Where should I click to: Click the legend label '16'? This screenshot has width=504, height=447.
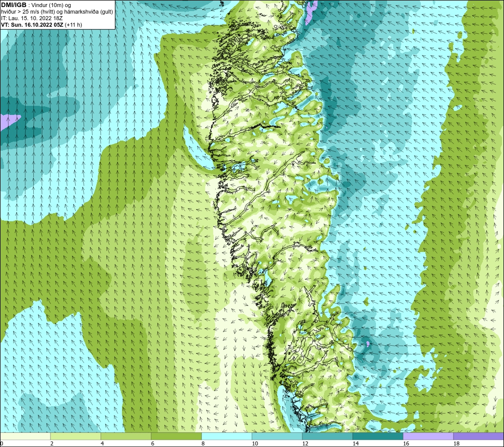pyautogui.click(x=406, y=444)
